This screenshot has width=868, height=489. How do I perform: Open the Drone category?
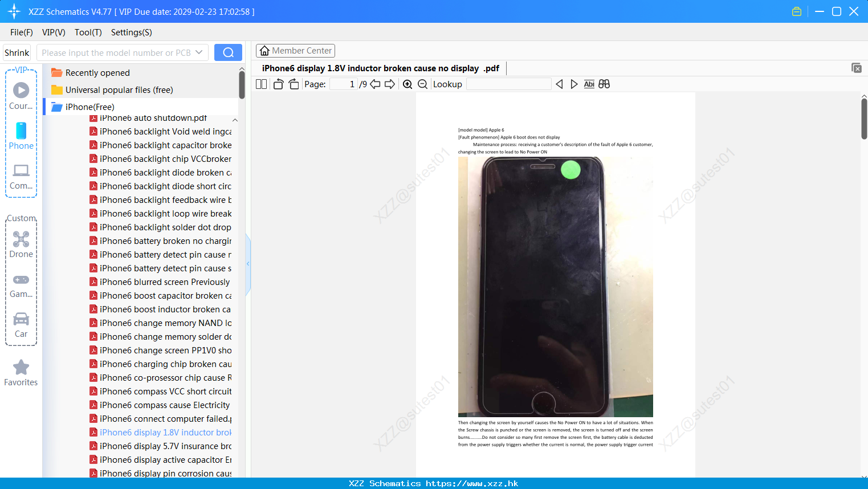tap(21, 244)
